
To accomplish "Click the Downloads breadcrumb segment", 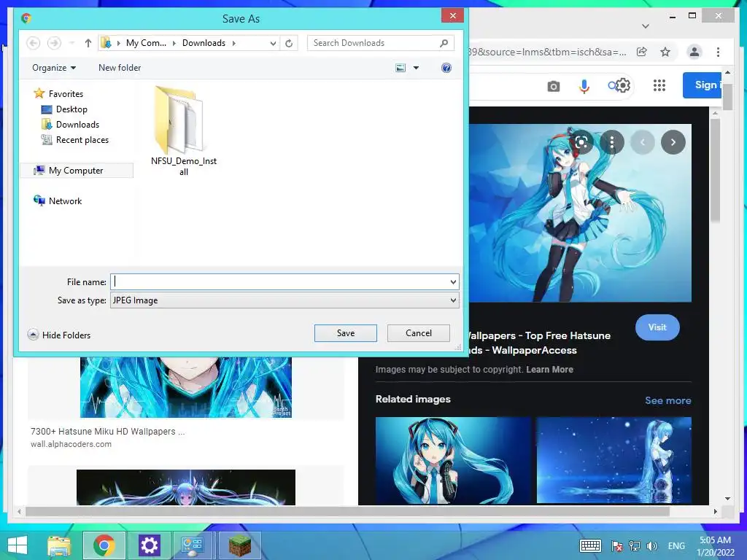I will [x=204, y=43].
